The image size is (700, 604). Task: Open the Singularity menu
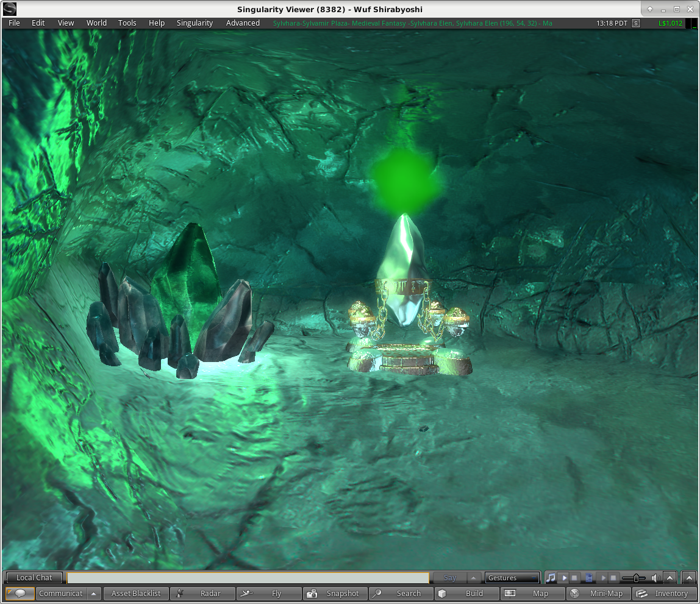tap(195, 23)
